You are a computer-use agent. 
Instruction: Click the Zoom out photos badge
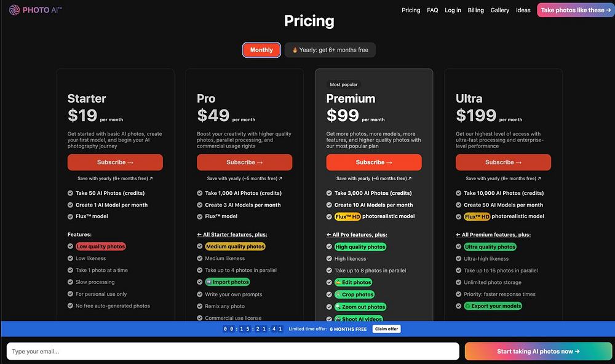click(x=360, y=307)
